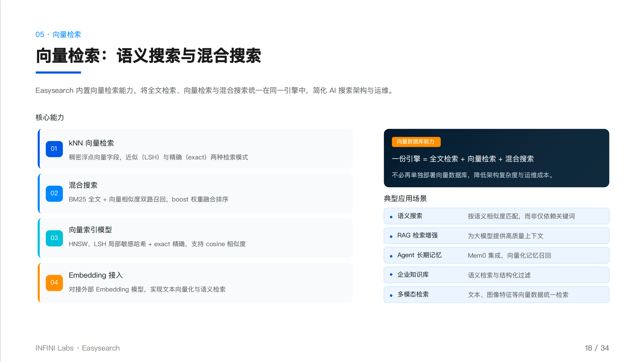The image size is (644, 362).
Task: Click the bullet dot beside Agent 长期记忆
Action: click(x=391, y=256)
